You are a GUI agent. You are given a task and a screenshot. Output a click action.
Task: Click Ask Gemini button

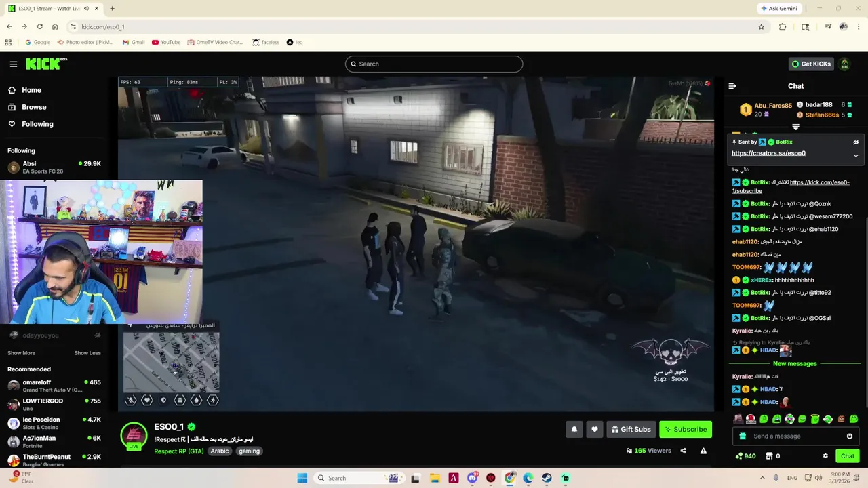point(779,9)
